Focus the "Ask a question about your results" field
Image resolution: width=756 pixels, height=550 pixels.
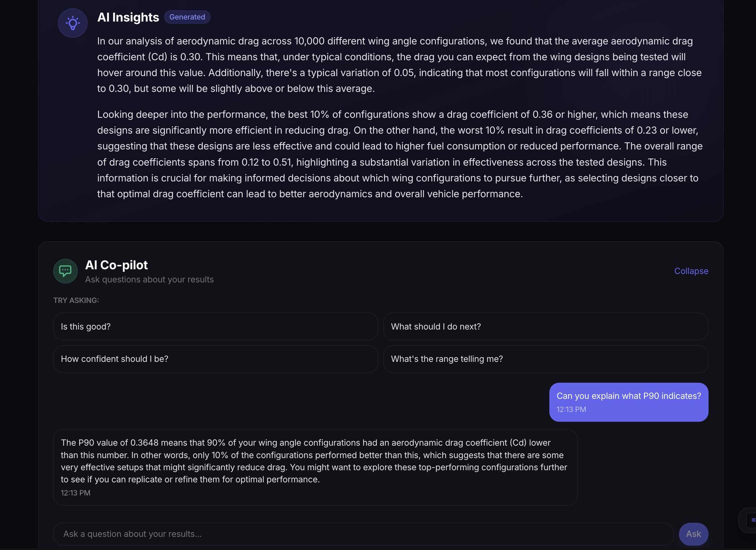[363, 534]
